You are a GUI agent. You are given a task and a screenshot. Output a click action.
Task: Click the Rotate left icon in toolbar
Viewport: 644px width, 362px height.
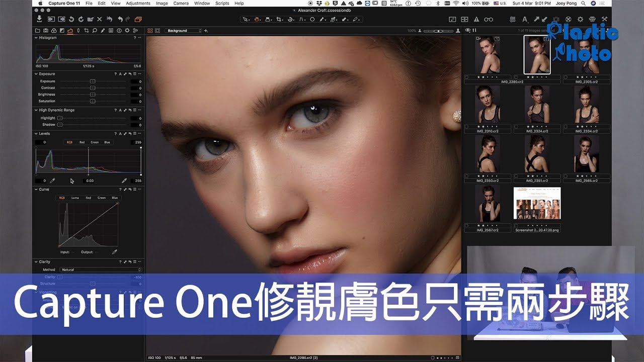click(x=71, y=19)
